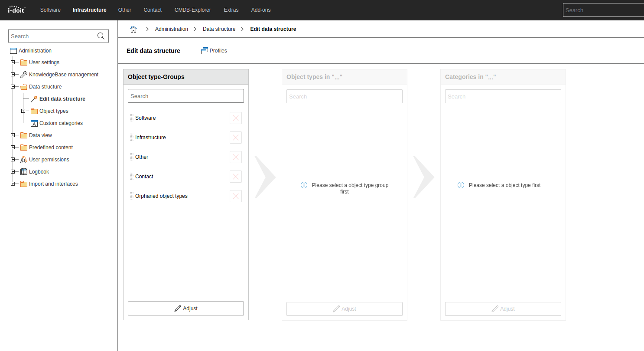Expand the Import and interfaces tree node
644x351 pixels.
pyautogui.click(x=13, y=184)
